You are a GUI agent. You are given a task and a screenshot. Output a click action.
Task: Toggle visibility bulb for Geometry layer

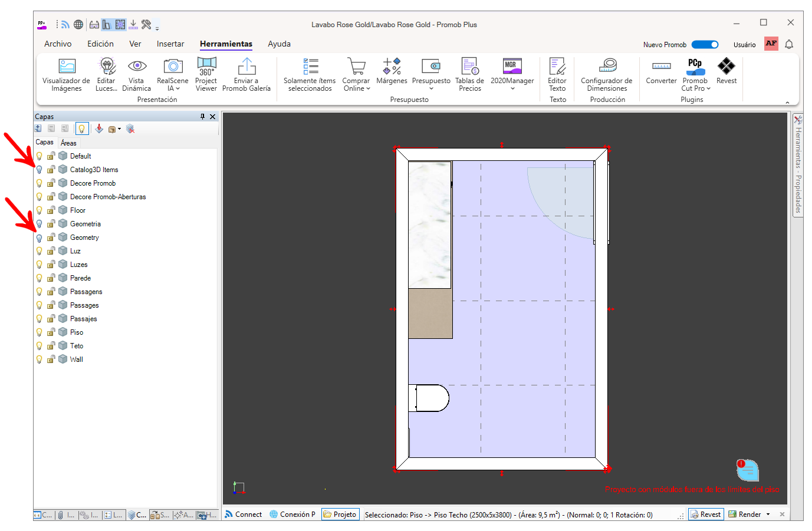point(40,238)
